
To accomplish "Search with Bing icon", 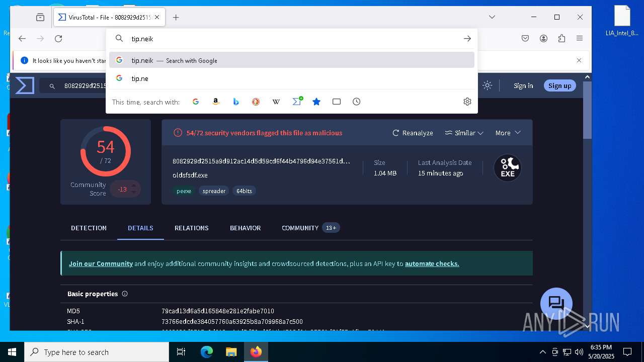I will [x=236, y=102].
